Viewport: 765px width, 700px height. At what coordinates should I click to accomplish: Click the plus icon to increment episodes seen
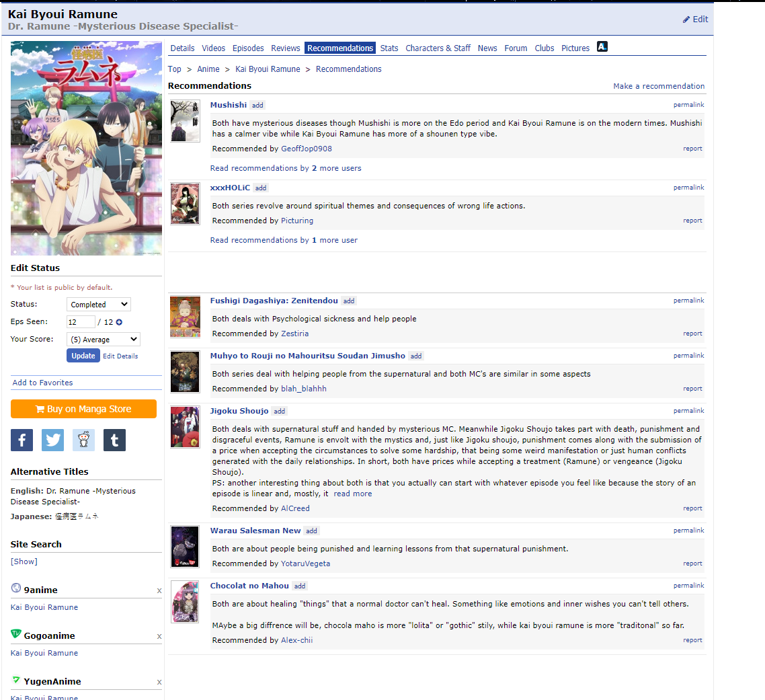[119, 322]
